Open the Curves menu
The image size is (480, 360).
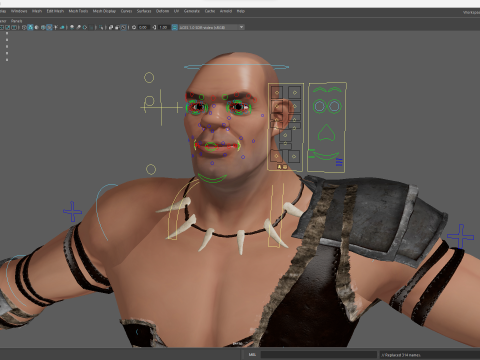point(126,11)
